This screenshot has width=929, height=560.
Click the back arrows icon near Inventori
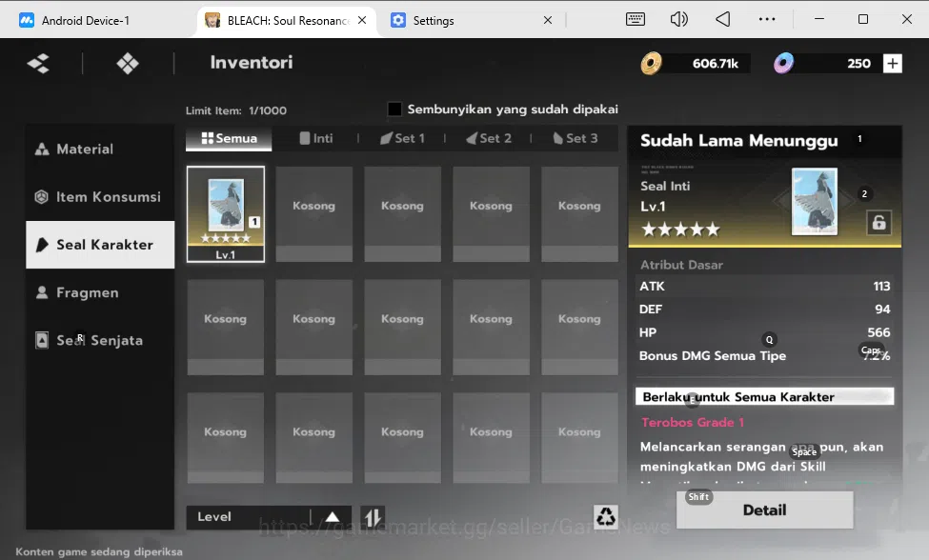pyautogui.click(x=38, y=64)
